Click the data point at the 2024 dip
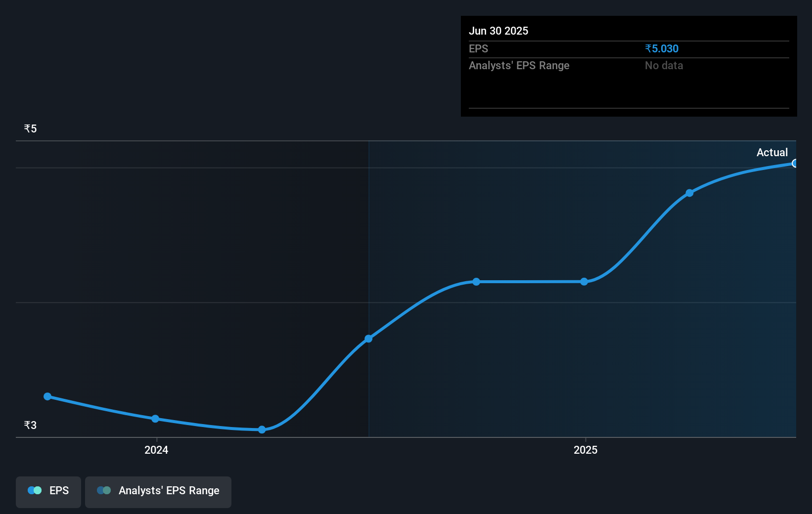The image size is (812, 514). (x=262, y=429)
